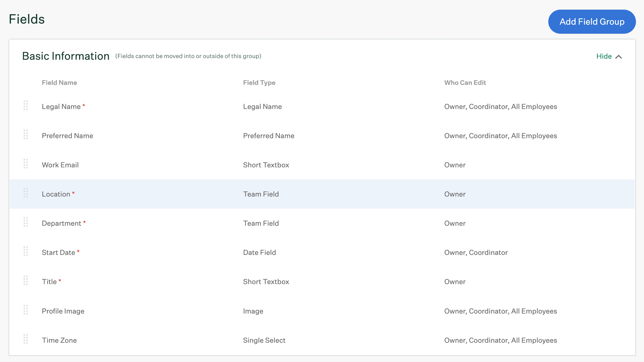Open the highlighted Location field
The image size is (644, 362).
tap(56, 194)
